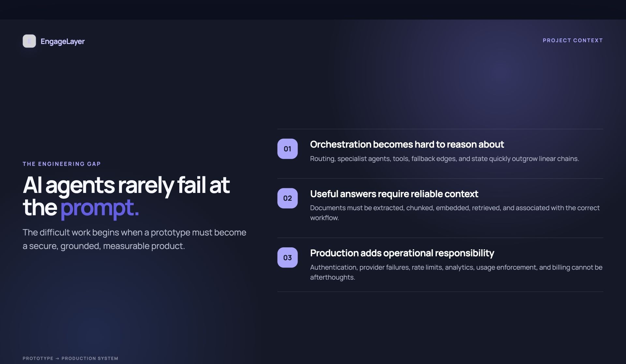The width and height of the screenshot is (626, 364).
Task: Click the routing and specialist agents description
Action: click(x=444, y=159)
